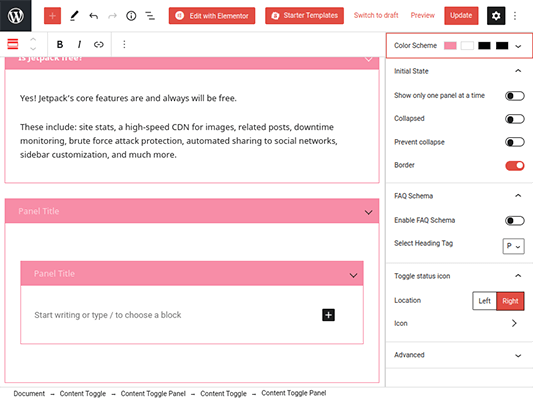This screenshot has width=533, height=400.
Task: Click the black plus block inserter
Action: [328, 315]
